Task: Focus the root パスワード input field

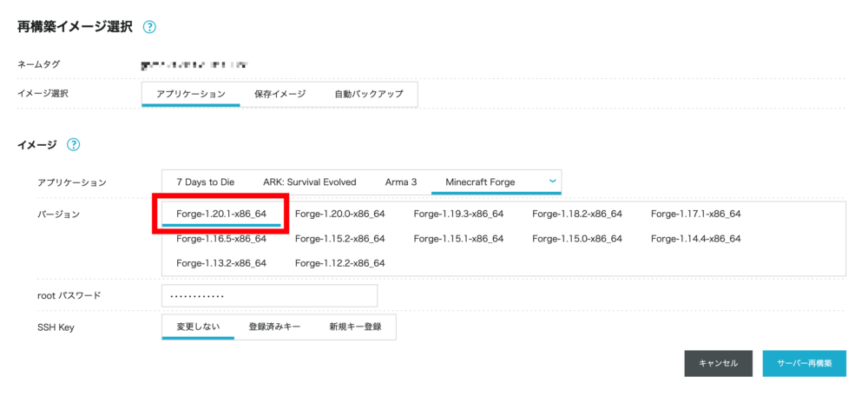Action: [x=270, y=295]
